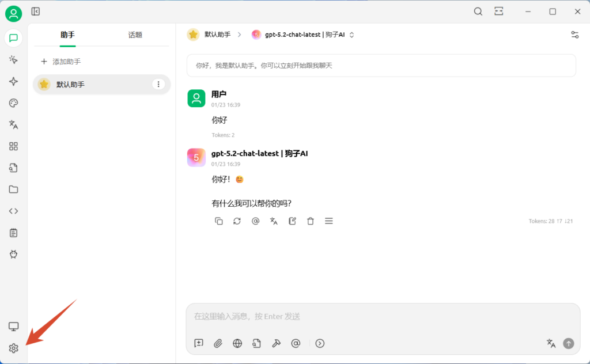Open the user avatar profile

[x=14, y=14]
